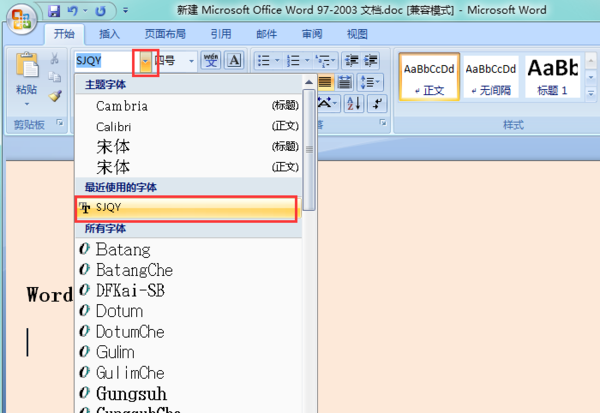Image resolution: width=600 pixels, height=413 pixels.
Task: Apply numbered list formatting
Action: (293, 60)
